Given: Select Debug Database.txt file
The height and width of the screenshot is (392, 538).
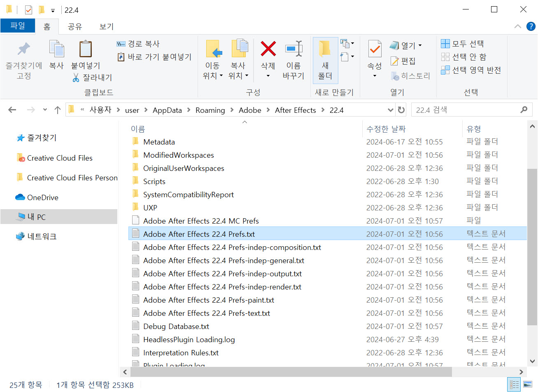Looking at the screenshot, I should [176, 326].
